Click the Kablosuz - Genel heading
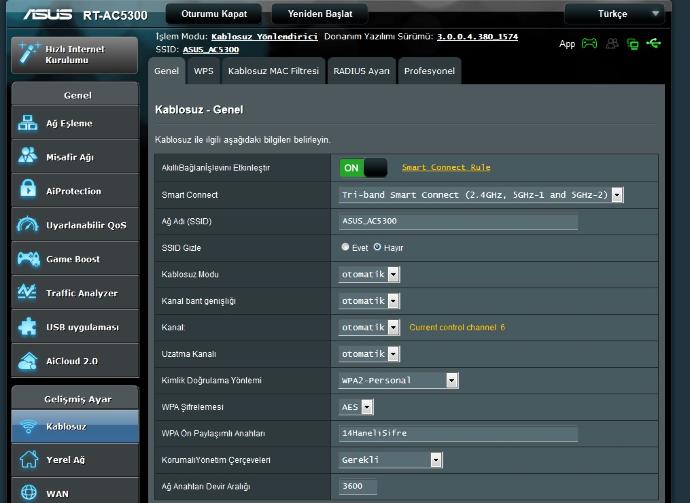 click(199, 110)
